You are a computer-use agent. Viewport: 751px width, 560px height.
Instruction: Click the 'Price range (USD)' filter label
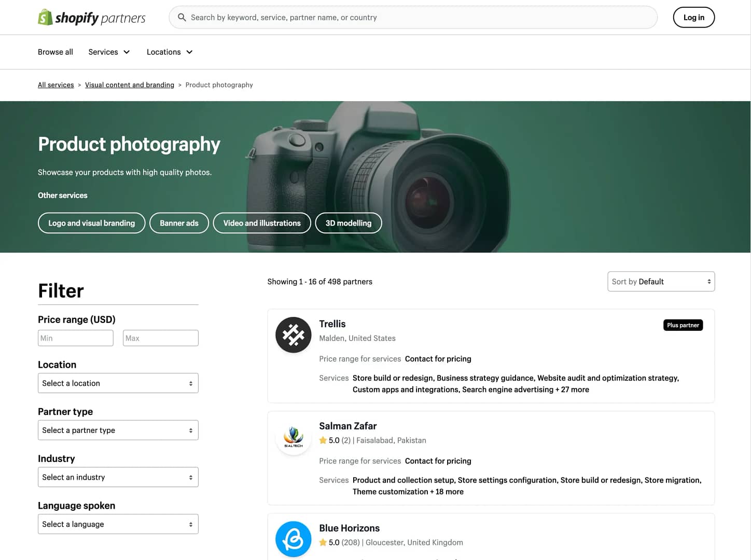click(x=77, y=320)
